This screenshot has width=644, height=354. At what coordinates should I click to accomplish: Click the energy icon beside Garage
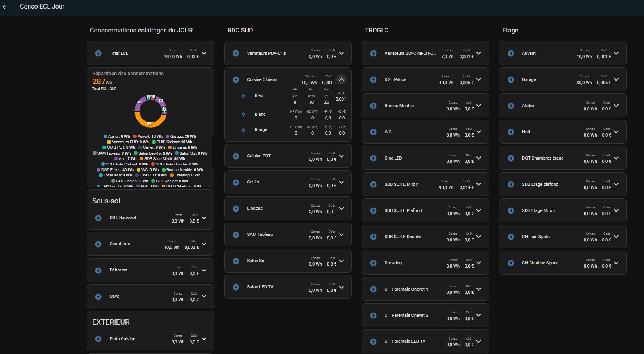(511, 79)
